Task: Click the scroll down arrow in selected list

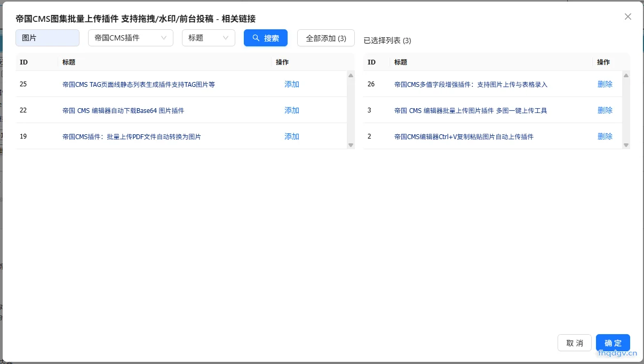Action: 626,145
